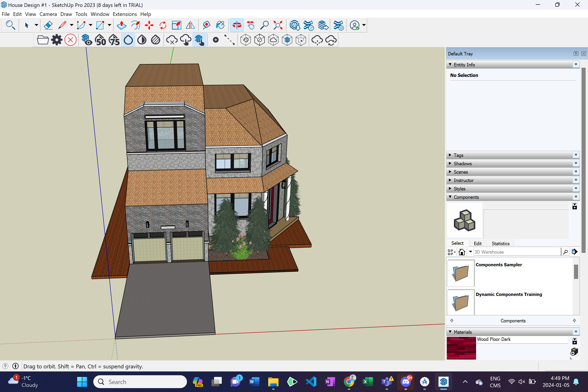
Task: Click the Zoom Extents tool
Action: 278,25
